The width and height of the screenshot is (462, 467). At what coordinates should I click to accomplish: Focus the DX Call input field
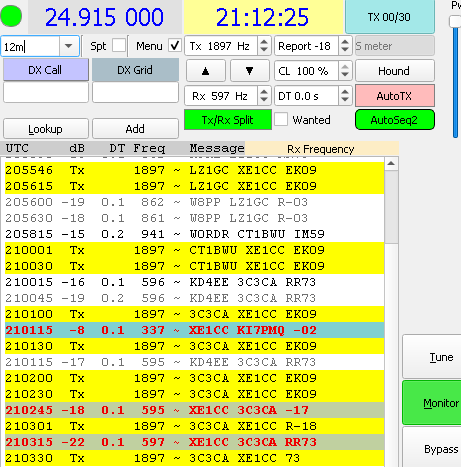click(46, 92)
